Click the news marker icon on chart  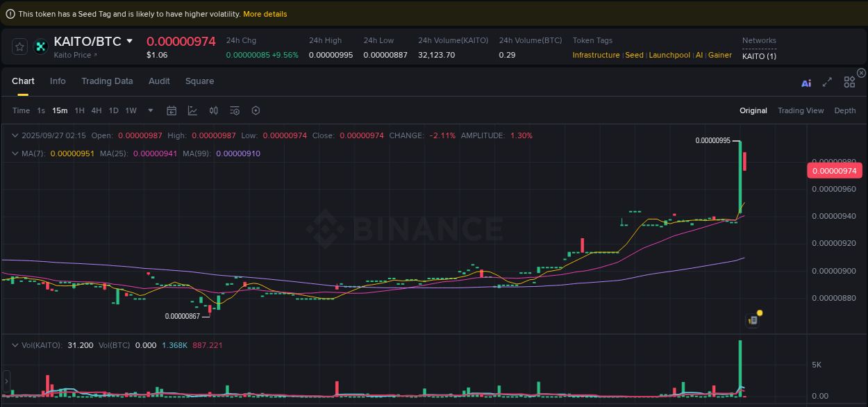[753, 320]
